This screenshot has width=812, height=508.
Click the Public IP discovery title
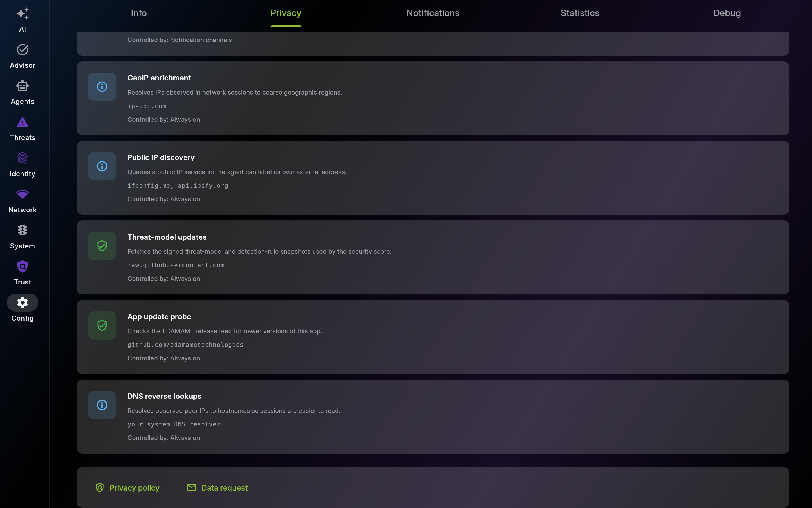point(161,157)
